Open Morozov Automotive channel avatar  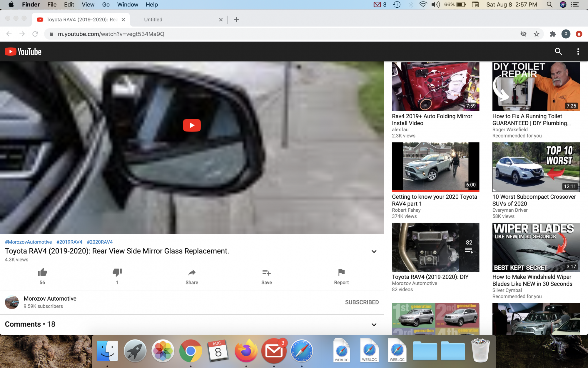coord(12,302)
